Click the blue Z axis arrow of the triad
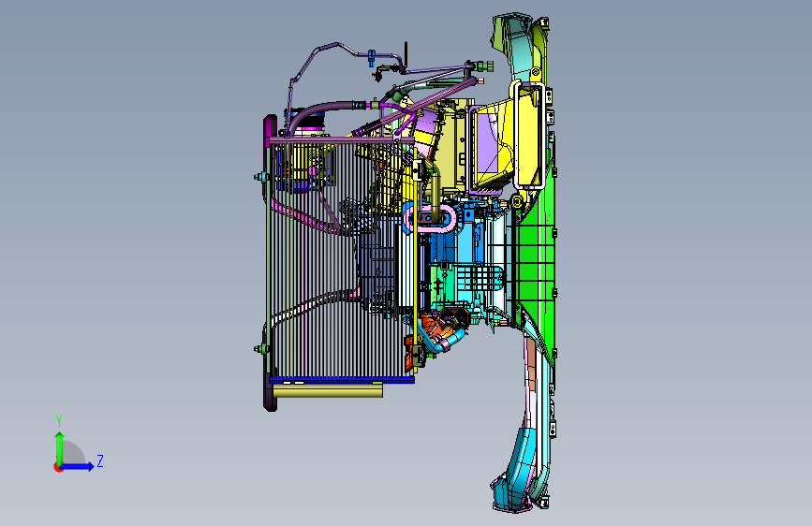This screenshot has height=526, width=812. tap(78, 466)
